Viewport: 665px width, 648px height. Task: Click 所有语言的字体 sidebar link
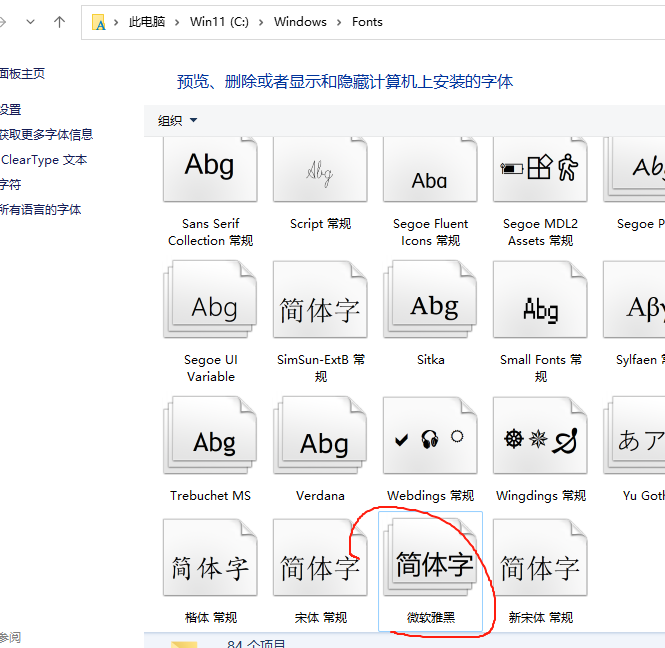40,210
